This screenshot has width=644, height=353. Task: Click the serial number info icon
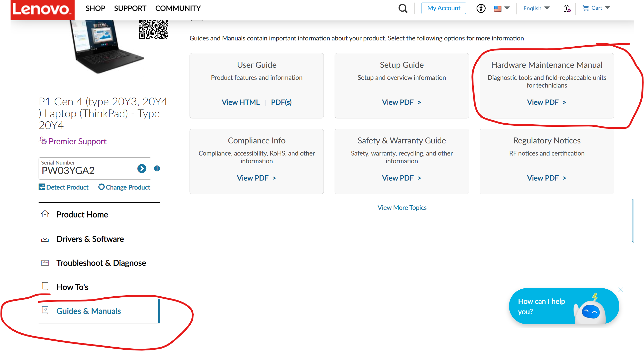pos(157,168)
